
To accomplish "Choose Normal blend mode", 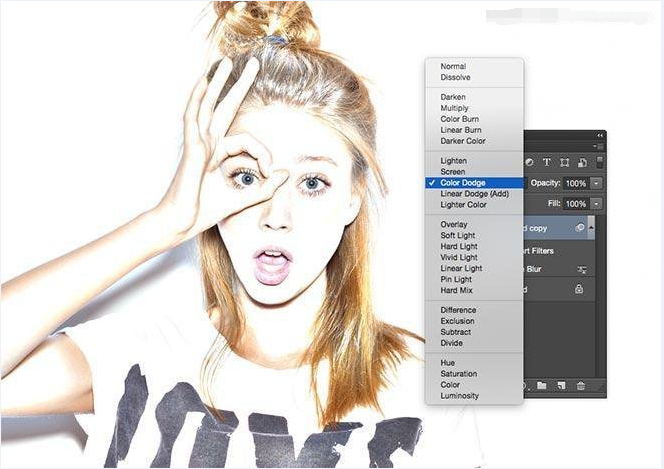I will [474, 66].
